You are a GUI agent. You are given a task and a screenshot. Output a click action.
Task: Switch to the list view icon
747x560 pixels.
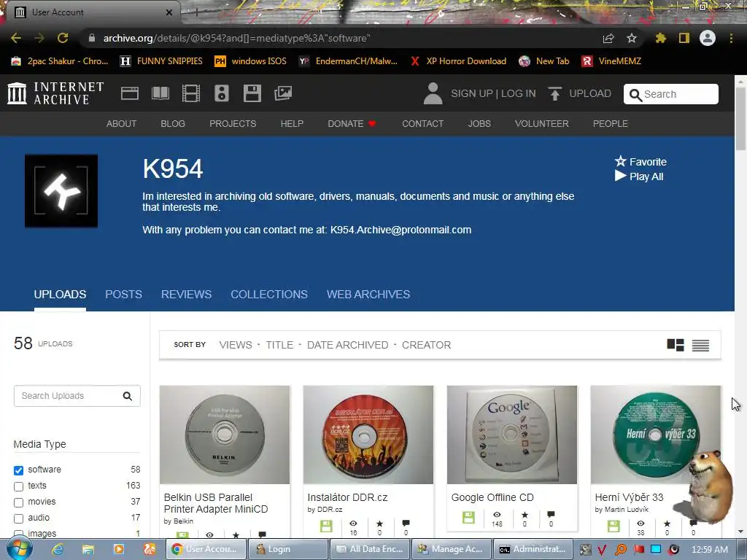pyautogui.click(x=700, y=345)
